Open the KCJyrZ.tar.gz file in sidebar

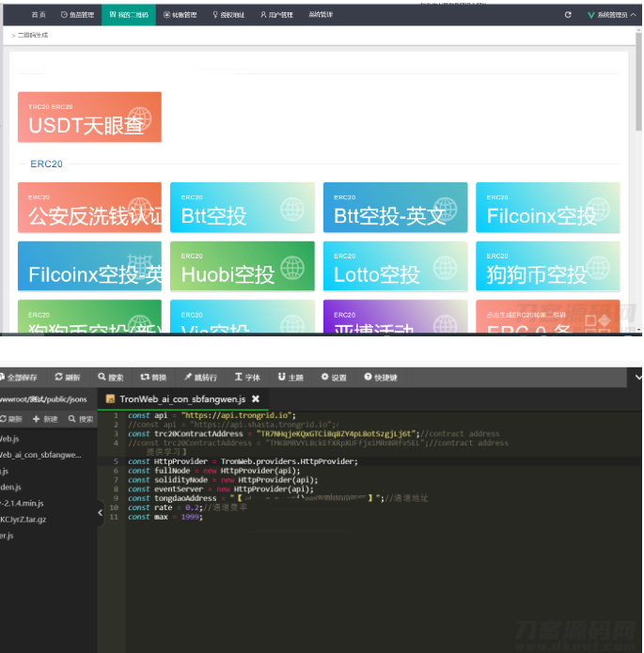click(x=24, y=520)
